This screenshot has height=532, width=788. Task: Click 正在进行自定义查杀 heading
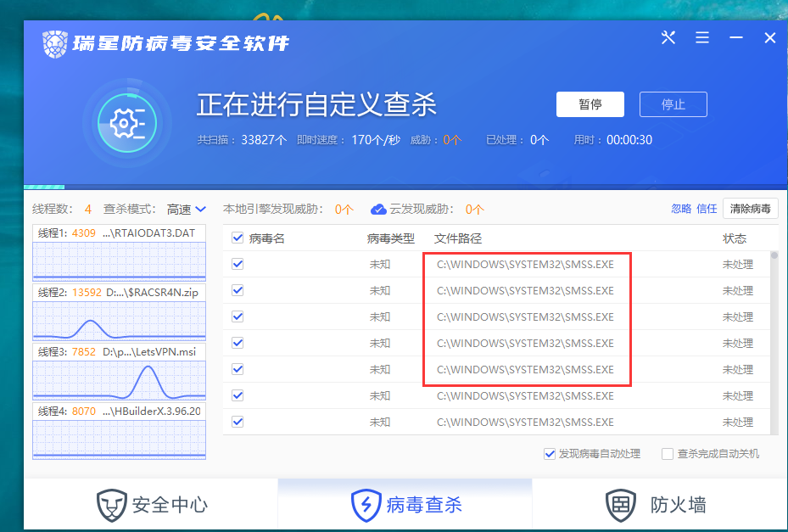click(316, 104)
